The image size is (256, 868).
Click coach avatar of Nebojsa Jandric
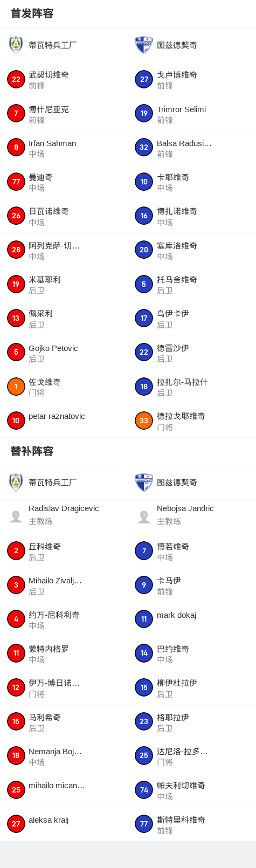click(x=144, y=516)
